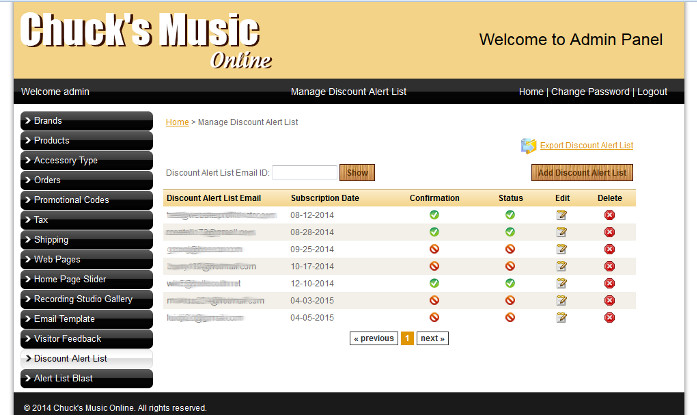Click delete icon for 08-28-2014 subscription
697x415 pixels.
click(x=609, y=232)
